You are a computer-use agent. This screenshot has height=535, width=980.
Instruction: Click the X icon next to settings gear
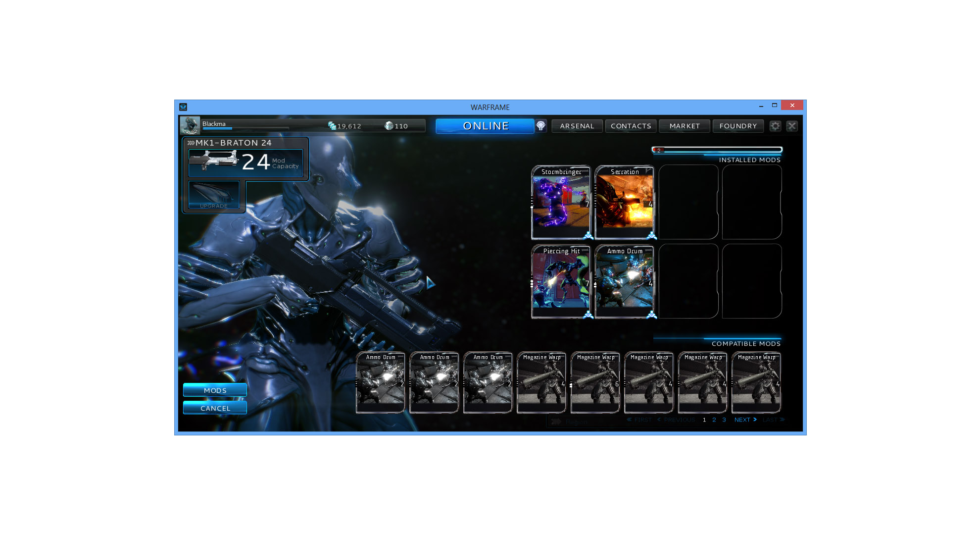pos(792,126)
